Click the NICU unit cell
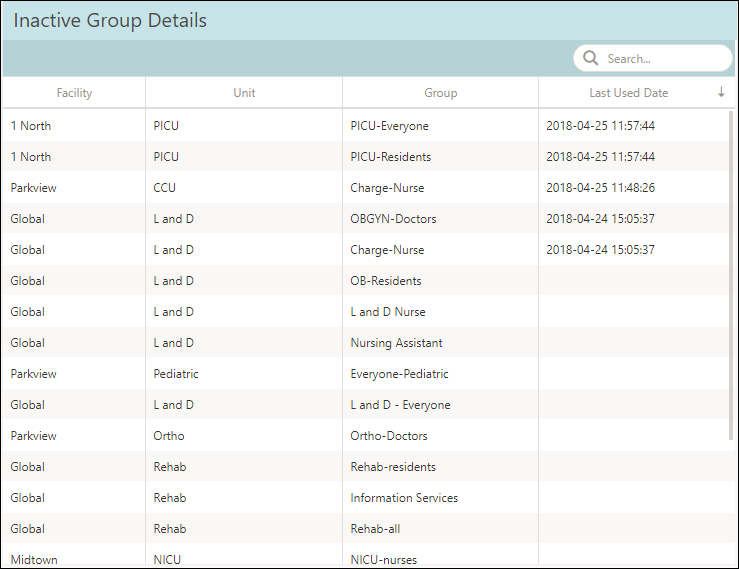This screenshot has width=739, height=569. click(x=167, y=560)
